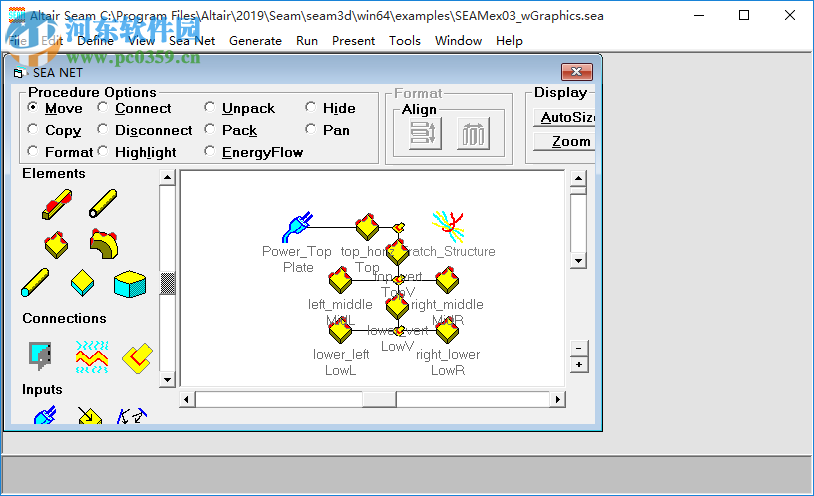Pick the curved shell element icon
Screen dimensions: 814x496
click(104, 244)
